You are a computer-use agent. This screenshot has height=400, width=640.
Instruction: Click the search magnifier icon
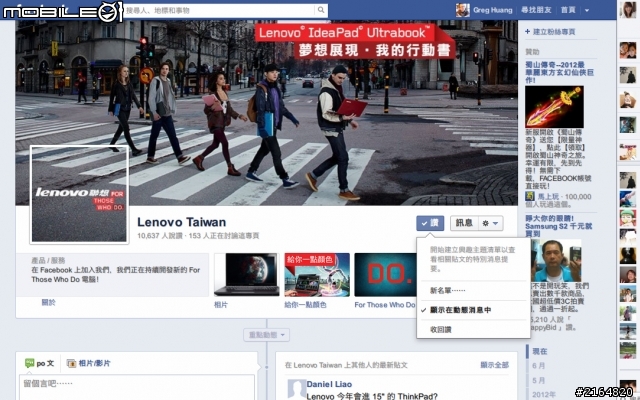(x=321, y=10)
